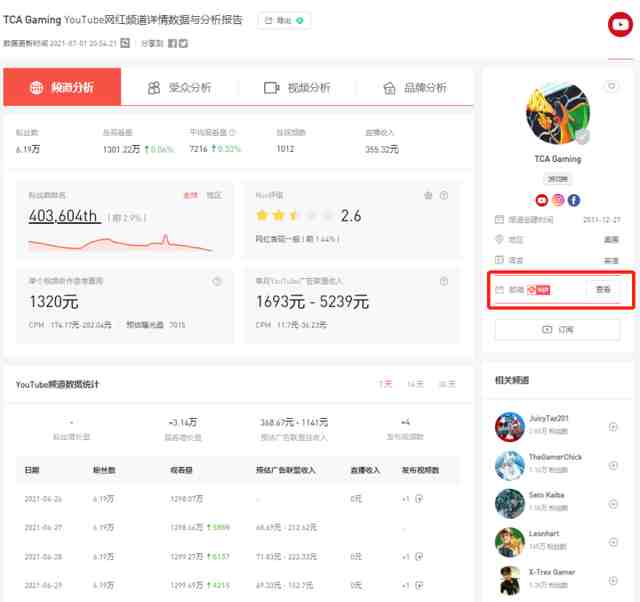This screenshot has width=640, height=602.
Task: Click the help icon on the Nox rating card
Action: 444,195
